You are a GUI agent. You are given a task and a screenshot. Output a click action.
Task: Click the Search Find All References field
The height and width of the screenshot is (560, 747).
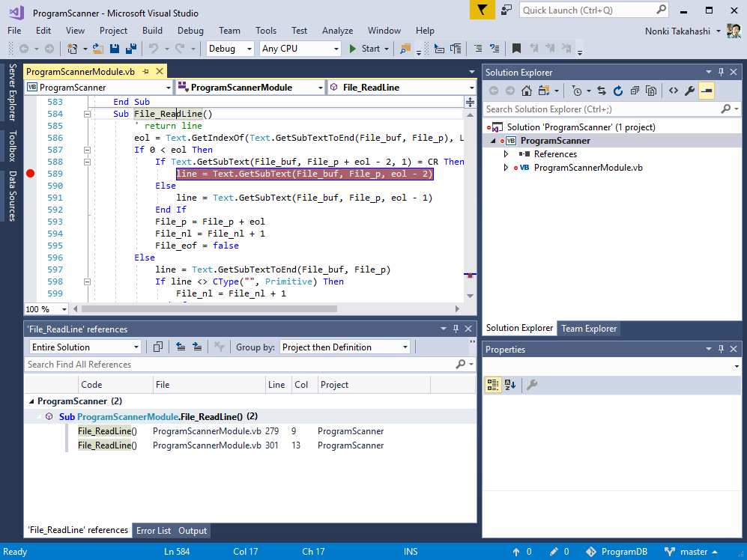tap(240, 365)
